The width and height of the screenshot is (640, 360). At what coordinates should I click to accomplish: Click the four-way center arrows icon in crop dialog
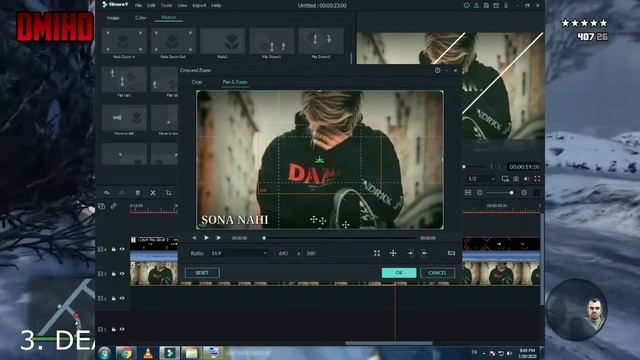(393, 253)
